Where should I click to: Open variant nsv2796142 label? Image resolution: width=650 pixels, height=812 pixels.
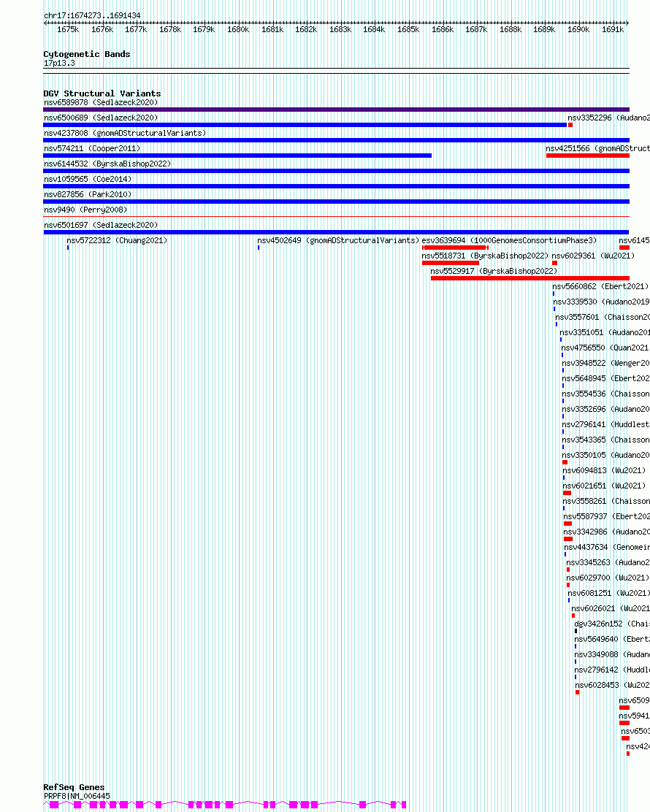point(612,670)
